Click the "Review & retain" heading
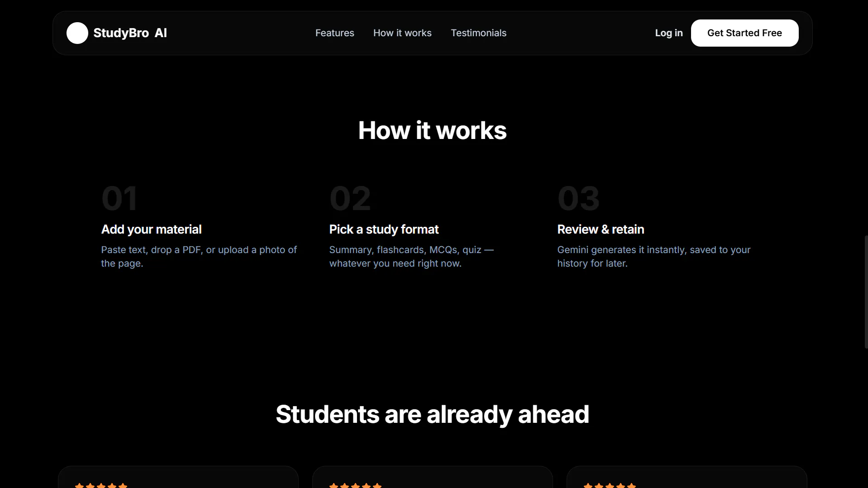The image size is (868, 488). coord(601,230)
